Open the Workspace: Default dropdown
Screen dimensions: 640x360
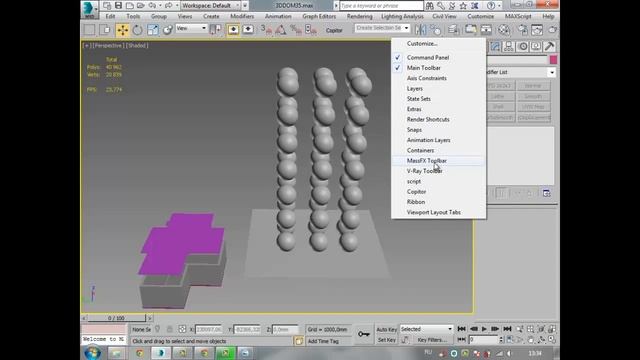(211, 5)
